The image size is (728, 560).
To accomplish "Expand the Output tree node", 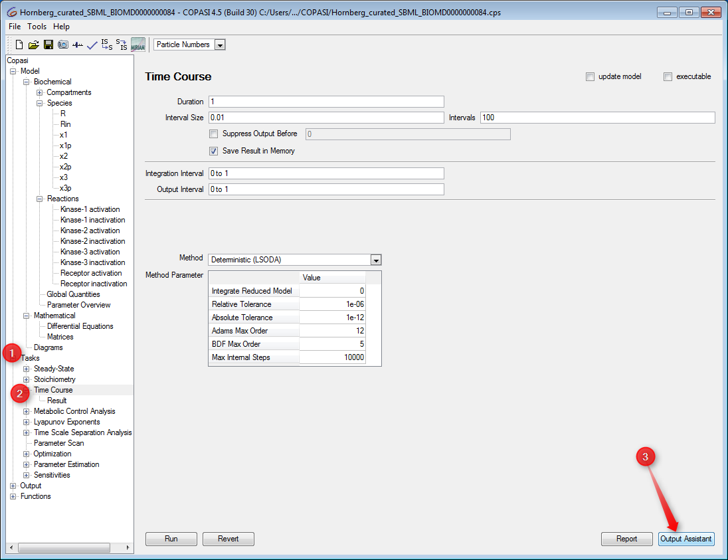I will [13, 486].
